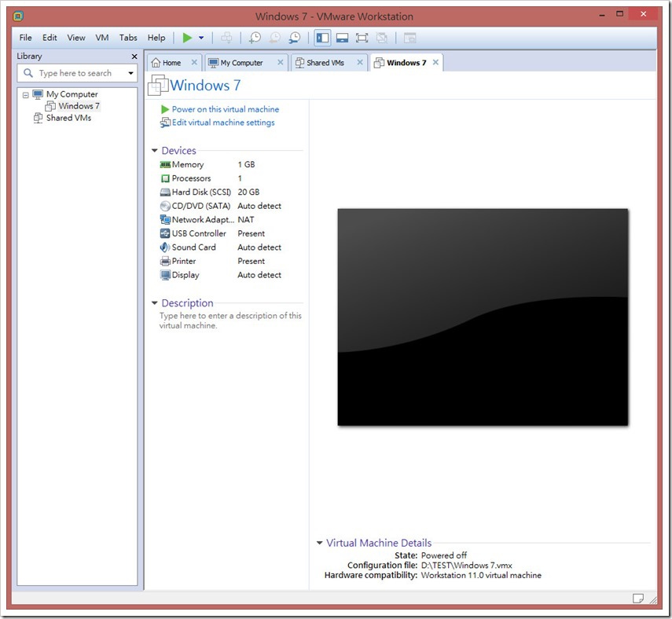The width and height of the screenshot is (672, 619).
Task: Click the Windows 7 VM header icon
Action: click(x=158, y=86)
